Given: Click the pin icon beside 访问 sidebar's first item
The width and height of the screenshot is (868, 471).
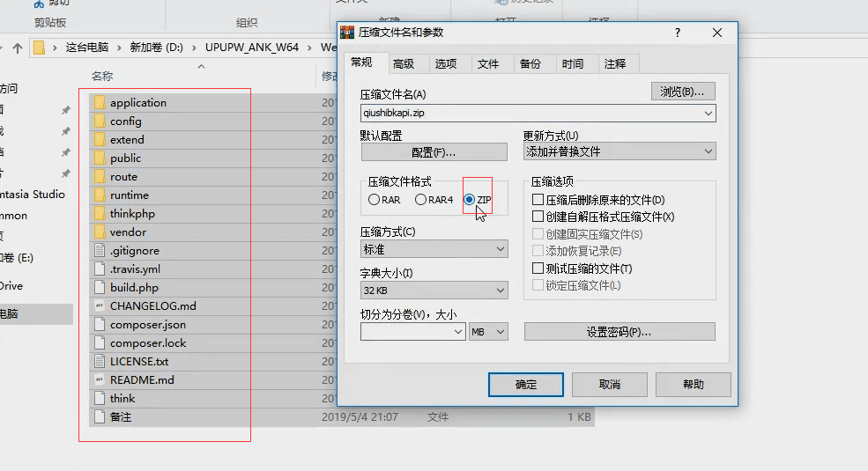Looking at the screenshot, I should click(66, 110).
